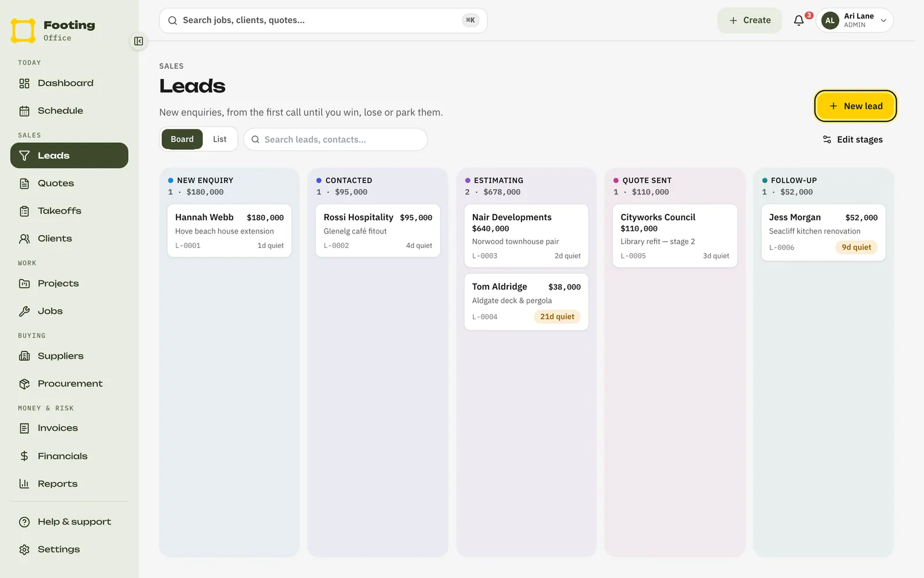Click the Help & support question icon
Screen dimensions: 924x578
coord(24,522)
